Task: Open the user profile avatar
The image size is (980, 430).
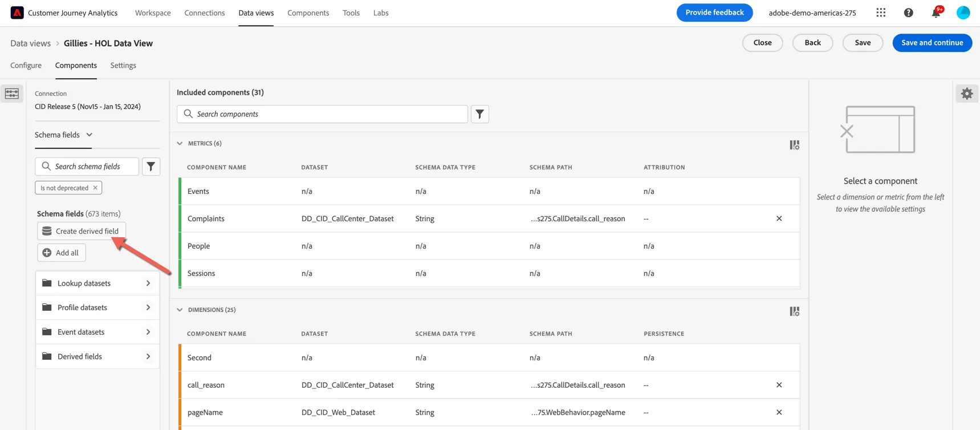Action: point(963,13)
